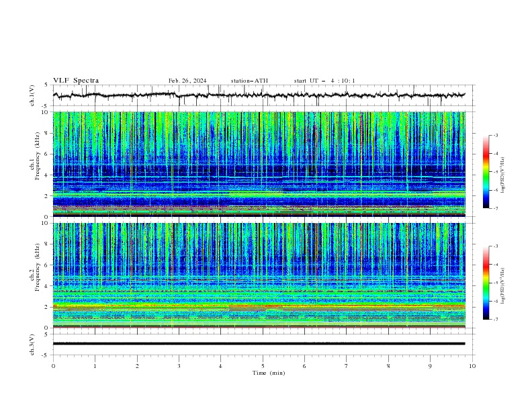This screenshot has height=411, width=532.
Task: Click the ch.1 spectrogram color scale bar
Action: pyautogui.click(x=486, y=172)
